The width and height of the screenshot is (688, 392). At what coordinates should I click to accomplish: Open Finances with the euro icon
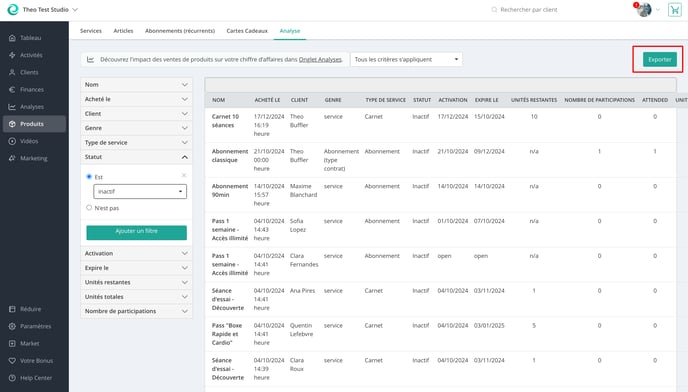tap(12, 90)
